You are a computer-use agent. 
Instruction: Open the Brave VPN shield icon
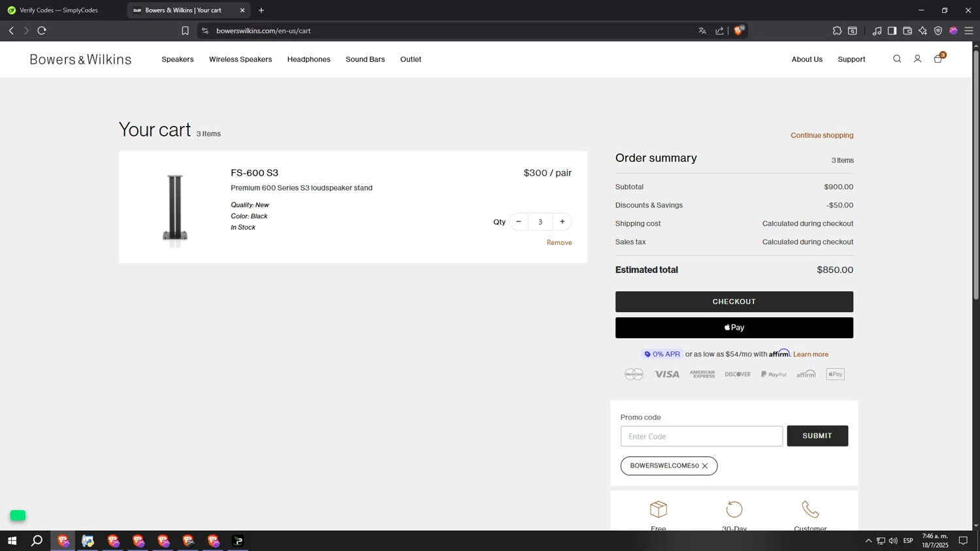[938, 31]
